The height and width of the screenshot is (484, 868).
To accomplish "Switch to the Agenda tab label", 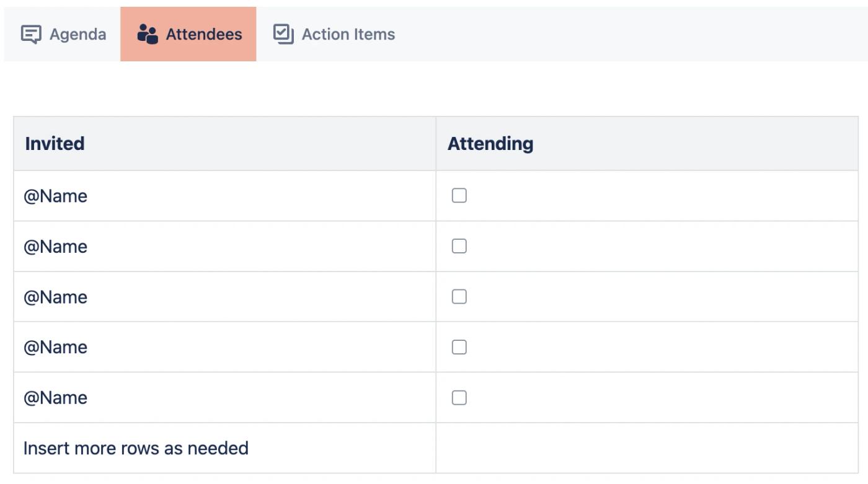I will pos(77,34).
